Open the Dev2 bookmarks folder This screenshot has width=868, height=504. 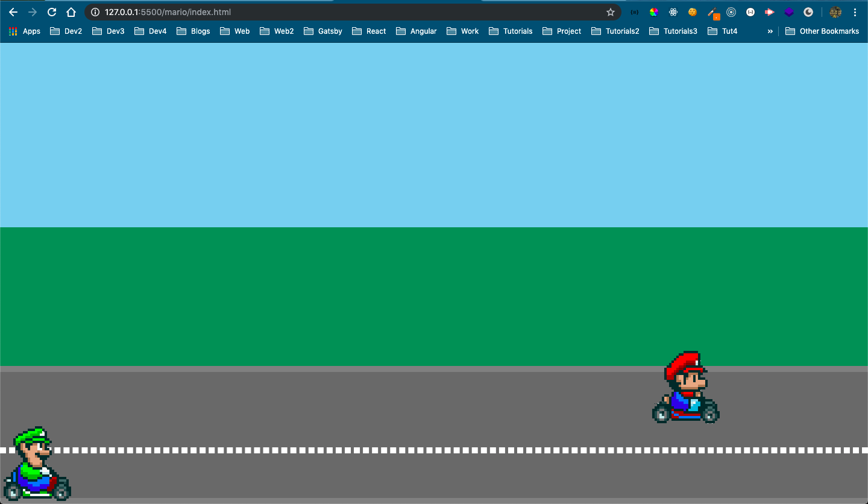[66, 31]
